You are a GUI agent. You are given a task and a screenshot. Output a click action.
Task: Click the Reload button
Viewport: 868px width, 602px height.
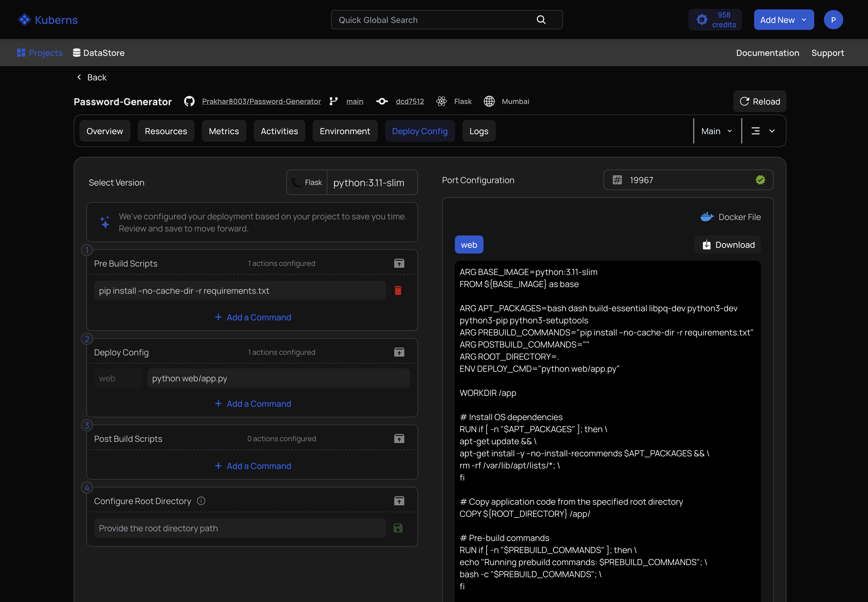tap(760, 101)
